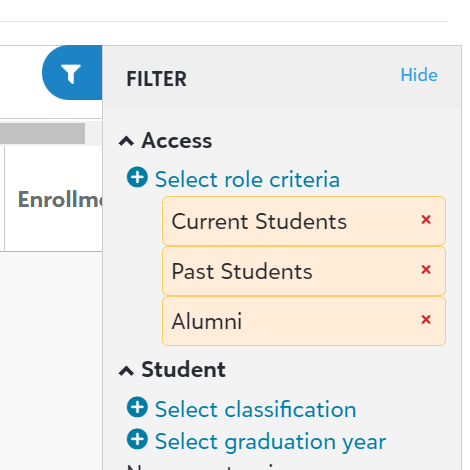Click the gray horizontal scrollbar thumb
Viewport: 470px width, 470px height.
coord(42,133)
